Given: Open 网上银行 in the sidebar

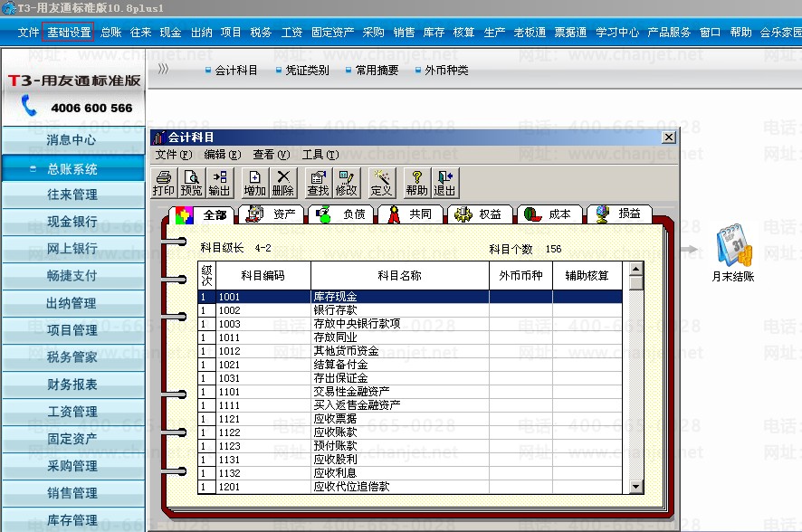Looking at the screenshot, I should click(x=73, y=249).
